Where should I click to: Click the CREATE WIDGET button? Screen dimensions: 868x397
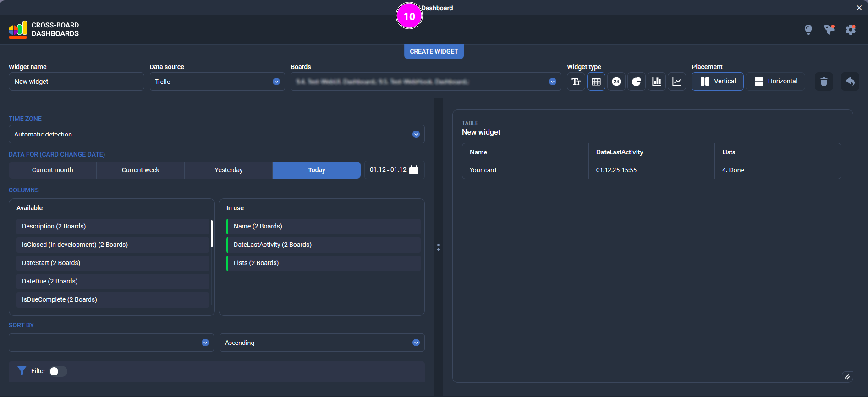point(434,51)
